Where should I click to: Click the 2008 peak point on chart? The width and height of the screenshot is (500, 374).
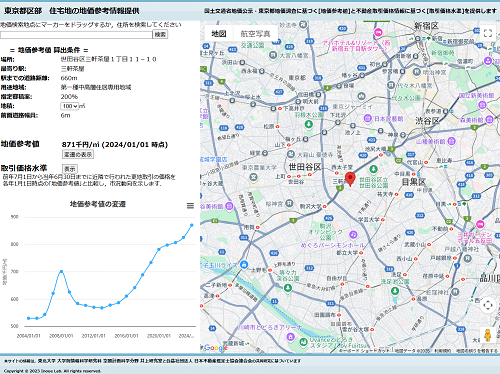pos(61,272)
